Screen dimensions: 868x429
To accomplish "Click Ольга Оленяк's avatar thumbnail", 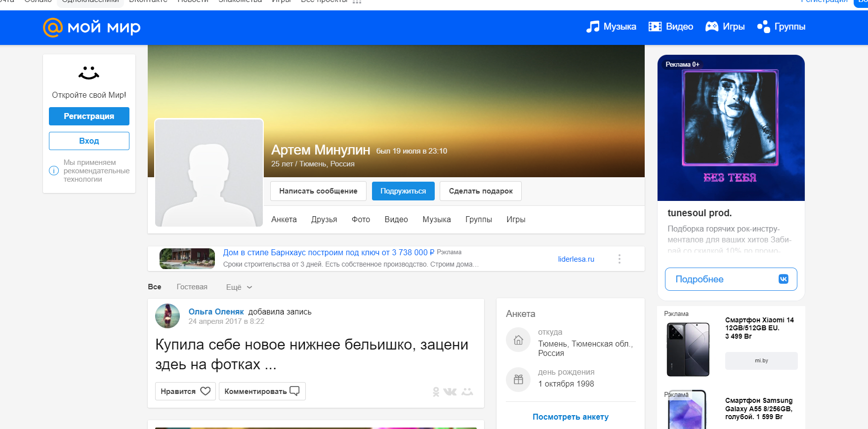I will coord(167,316).
